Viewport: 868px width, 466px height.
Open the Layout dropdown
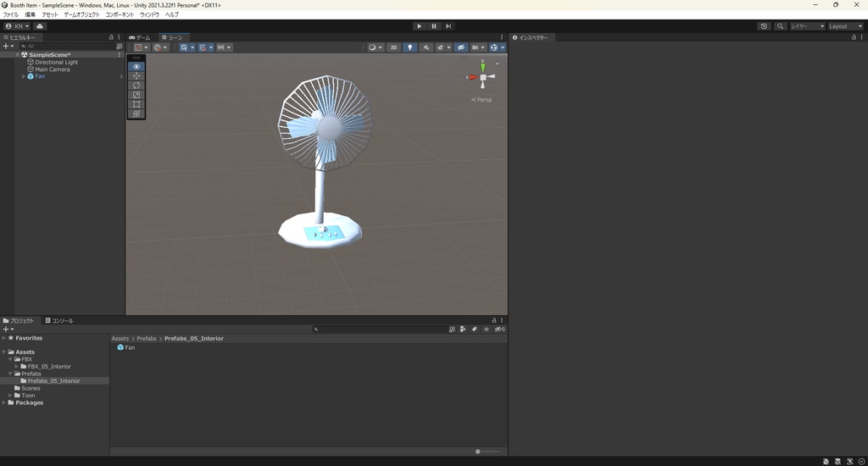(x=845, y=26)
